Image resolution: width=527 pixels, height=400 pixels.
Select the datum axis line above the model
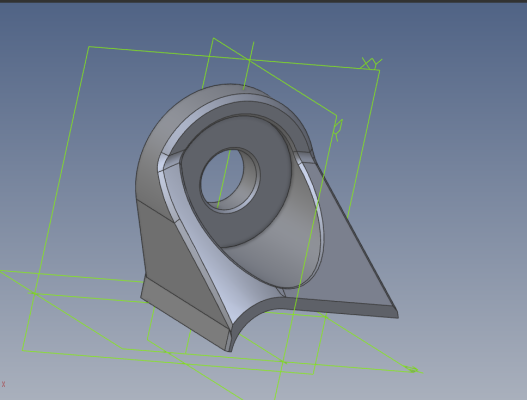click(248, 66)
